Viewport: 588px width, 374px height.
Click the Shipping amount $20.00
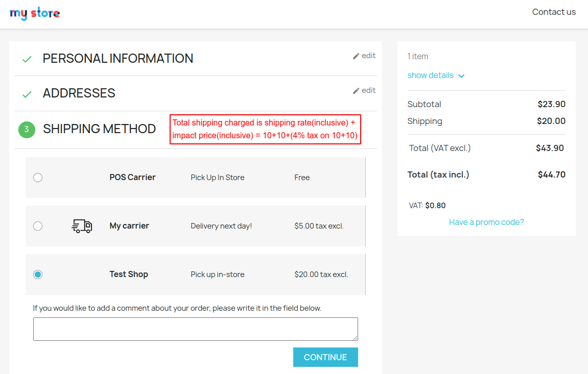551,121
